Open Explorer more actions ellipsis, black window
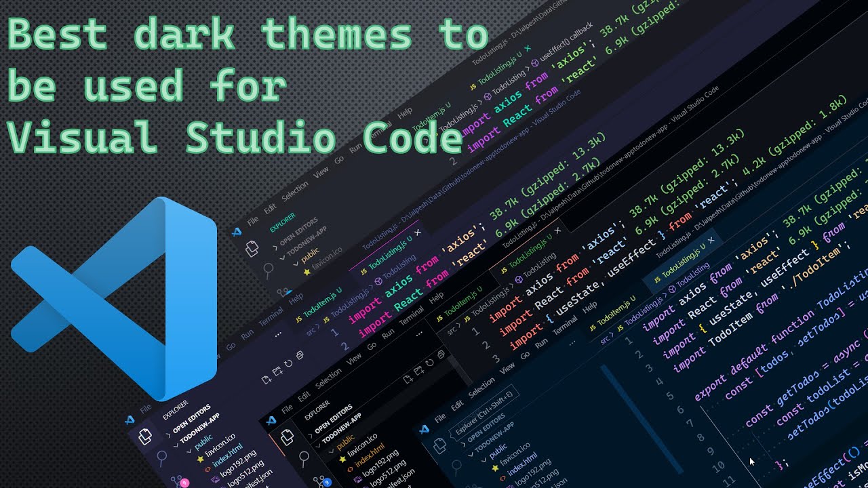The width and height of the screenshot is (868, 488). pos(419,333)
